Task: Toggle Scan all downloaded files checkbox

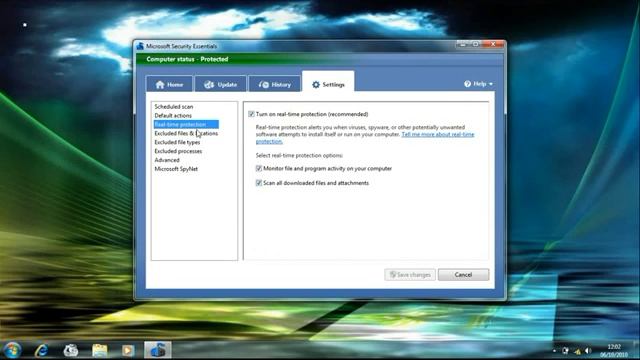Action: click(x=259, y=183)
